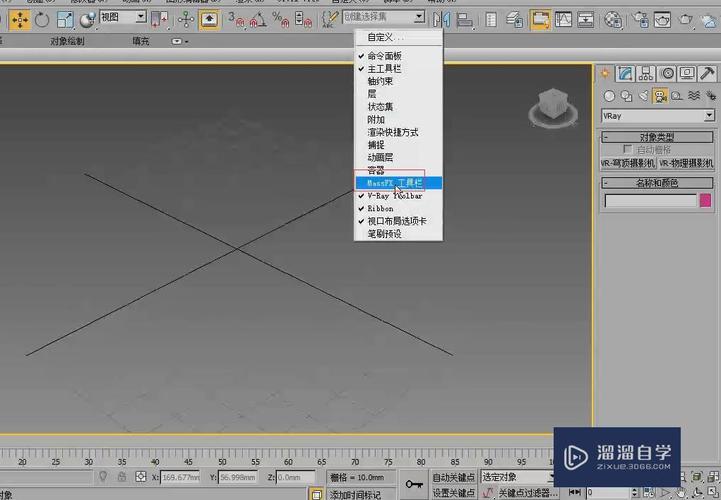Select the Move transform tool

20,20
